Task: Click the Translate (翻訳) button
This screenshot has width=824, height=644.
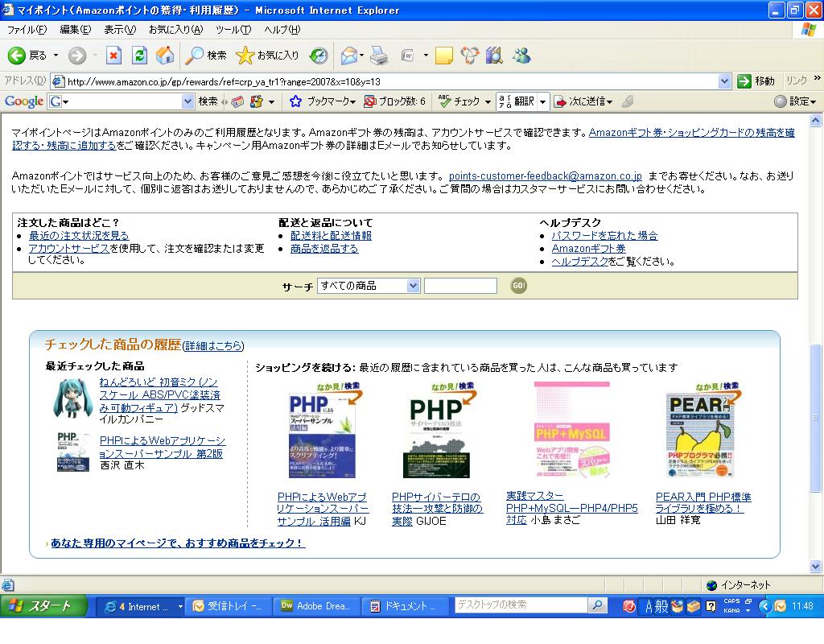Action: pos(517,101)
